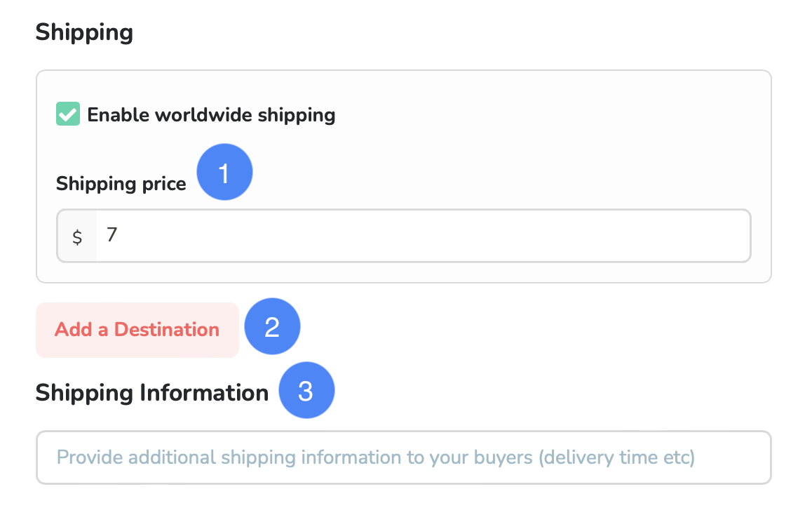Focus the Shipping price input field
This screenshot has width=812, height=508.
coord(404,236)
